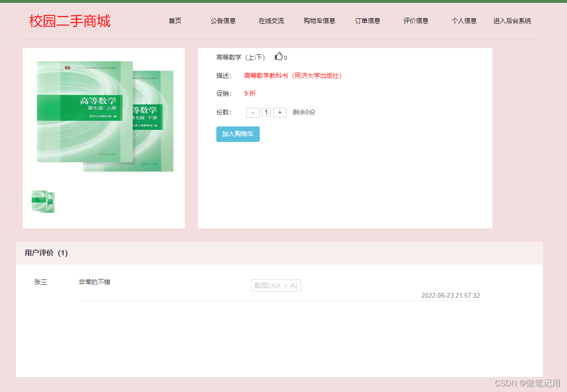Decrease quantity with minus button
The width and height of the screenshot is (567, 392).
(x=253, y=113)
